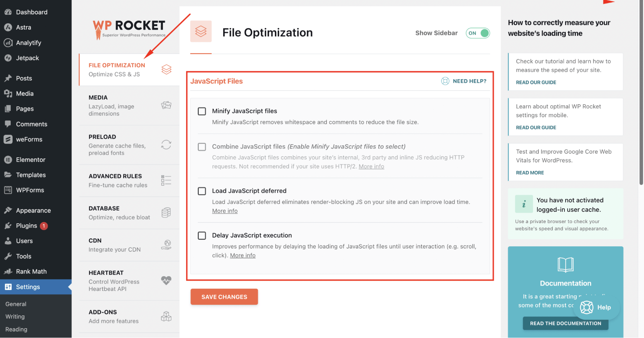The height and width of the screenshot is (338, 644).
Task: Click the Media image icon in WP Rocket menu
Action: (166, 105)
